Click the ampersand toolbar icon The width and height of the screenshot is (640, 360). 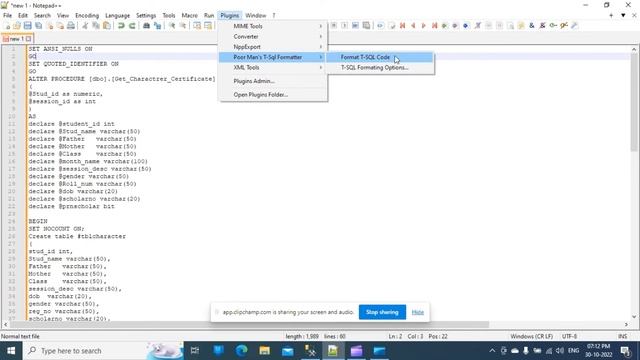[531, 26]
